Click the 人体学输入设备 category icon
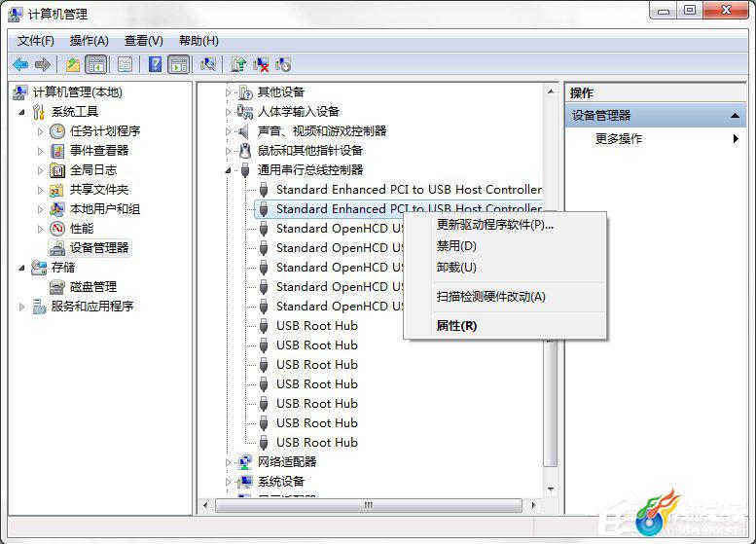The width and height of the screenshot is (756, 544). point(245,112)
